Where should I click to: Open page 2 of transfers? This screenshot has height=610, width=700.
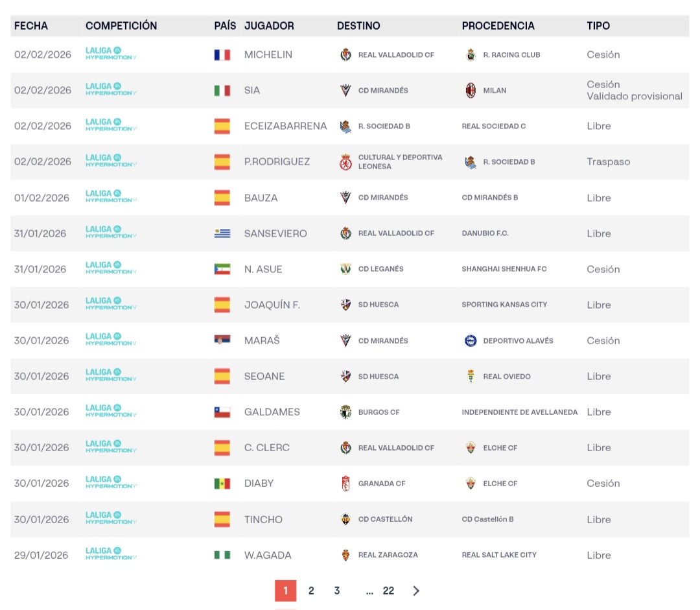[x=311, y=591]
